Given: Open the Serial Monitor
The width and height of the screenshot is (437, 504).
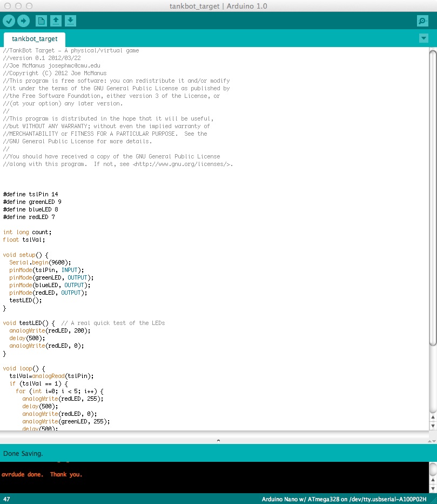Looking at the screenshot, I should (x=422, y=21).
